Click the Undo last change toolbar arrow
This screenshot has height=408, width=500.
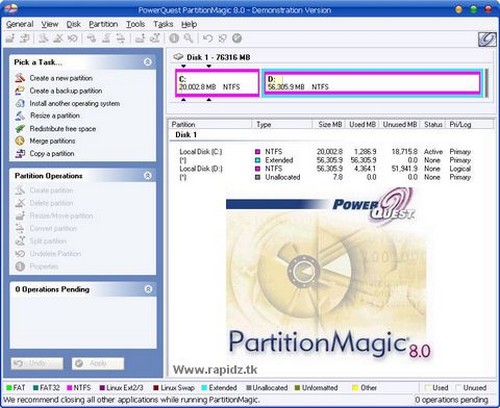(x=208, y=38)
